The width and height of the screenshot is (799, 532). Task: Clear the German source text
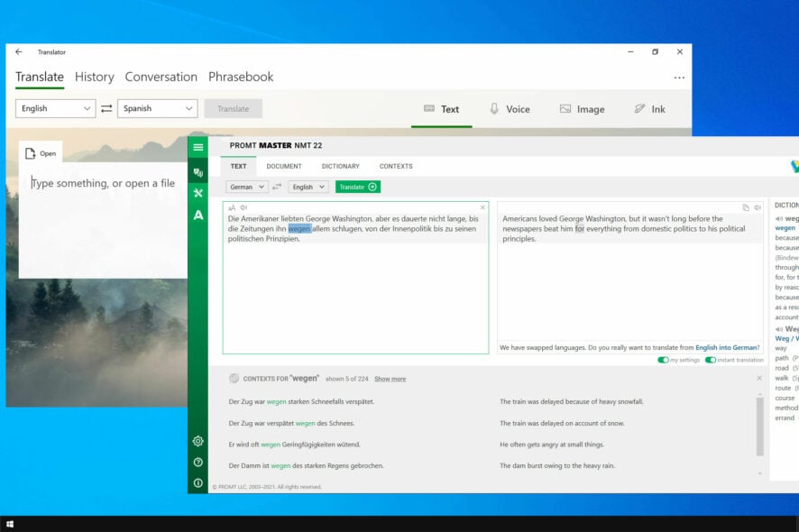[482, 207]
